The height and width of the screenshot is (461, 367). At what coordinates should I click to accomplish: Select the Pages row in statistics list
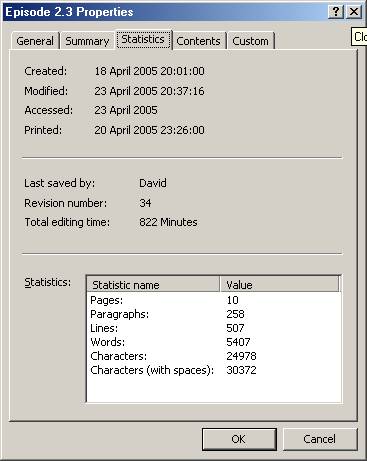click(x=213, y=300)
